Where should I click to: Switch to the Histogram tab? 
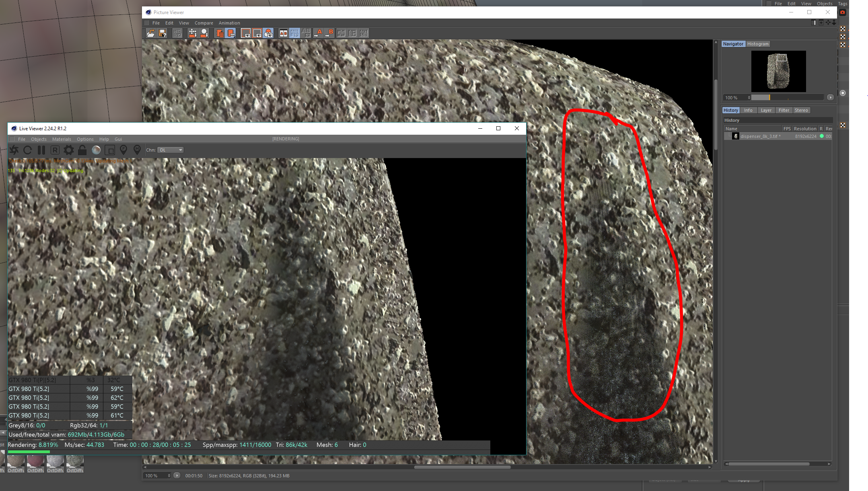(x=757, y=44)
